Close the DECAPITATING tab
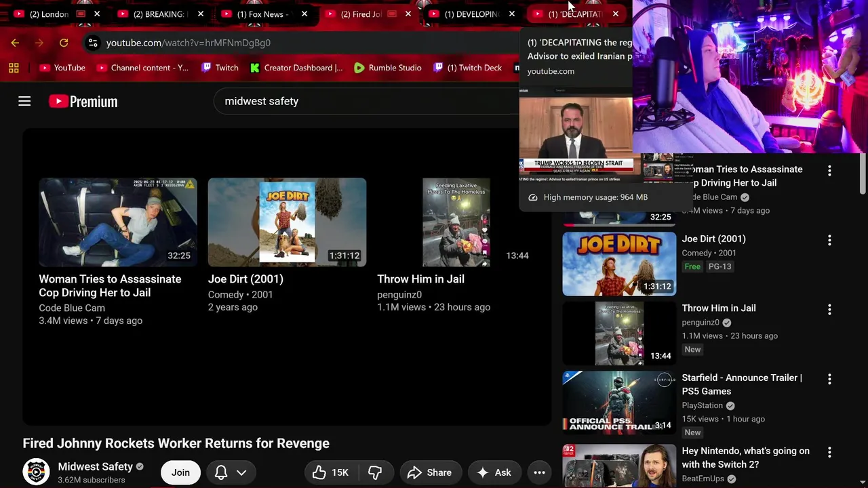Viewport: 868px width, 488px height. [x=616, y=14]
